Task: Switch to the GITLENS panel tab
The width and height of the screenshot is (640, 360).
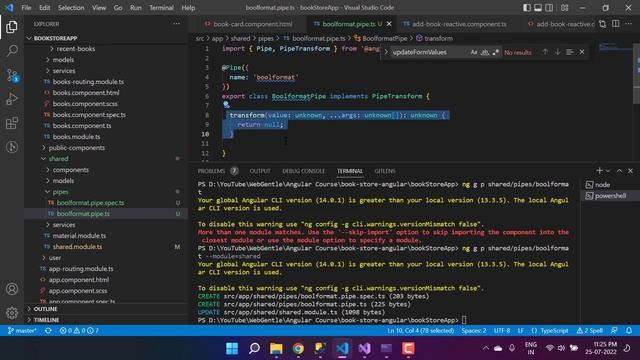Action: 384,171
